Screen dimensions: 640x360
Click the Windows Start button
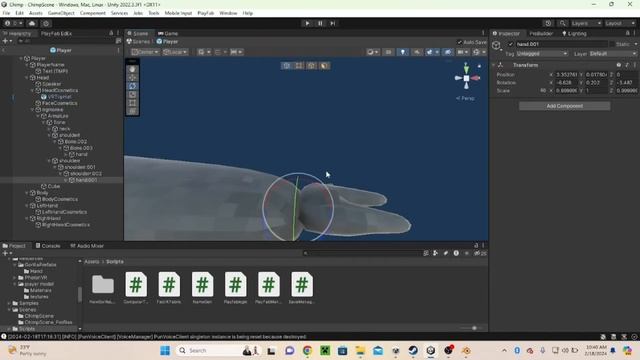pos(165,350)
